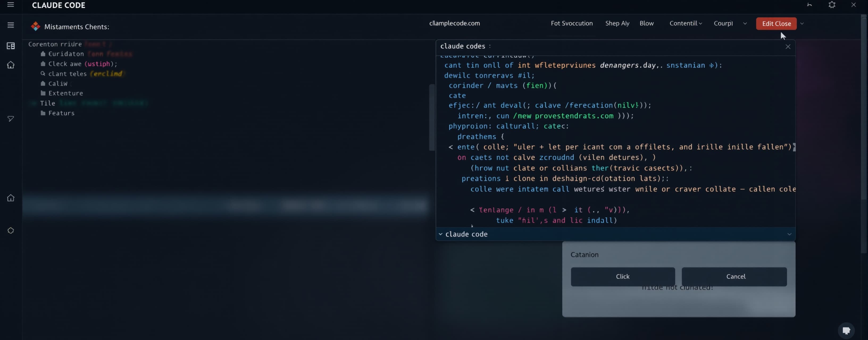
Task: Click the Mistaments Chents heading
Action: pos(77,27)
